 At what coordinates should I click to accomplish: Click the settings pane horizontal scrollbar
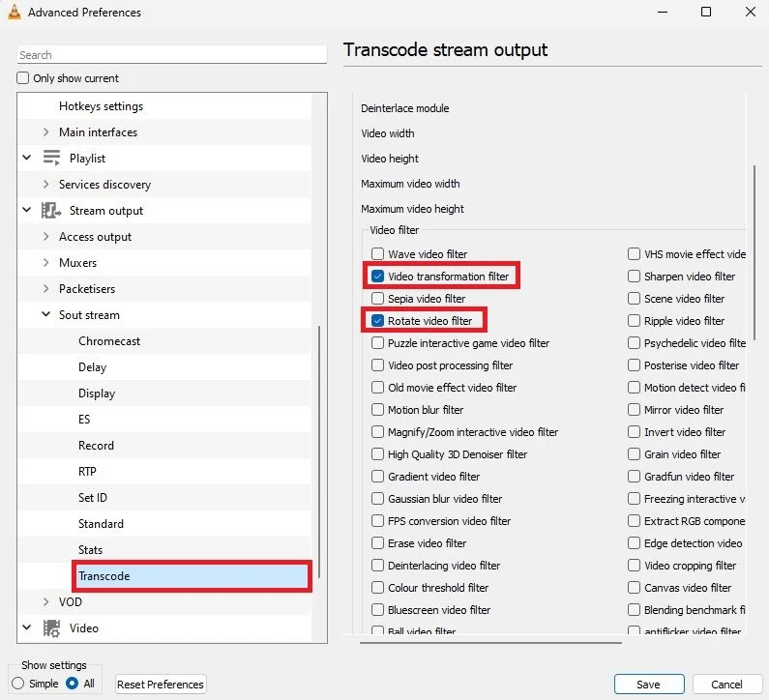[490, 642]
